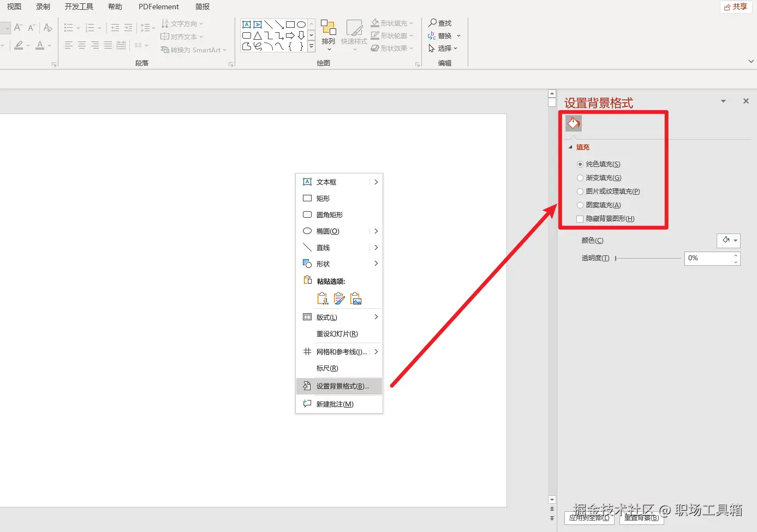Open 选择 dropdown in editing group
This screenshot has height=532, width=757.
pos(443,49)
